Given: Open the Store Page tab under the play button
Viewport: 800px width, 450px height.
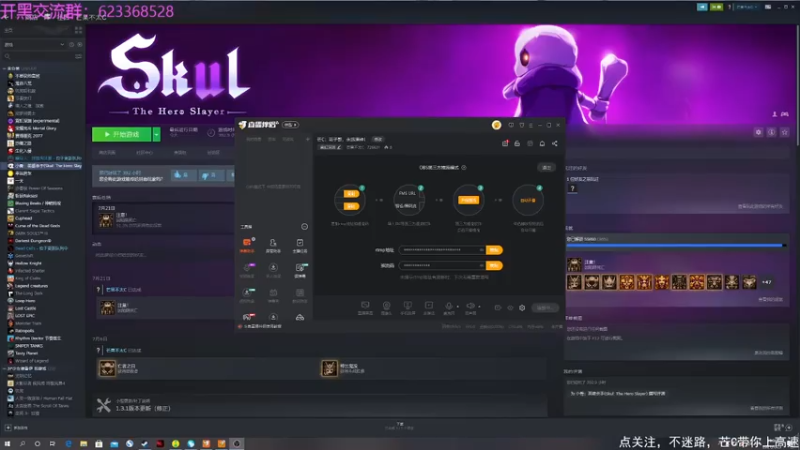Looking at the screenshot, I should click(107, 152).
